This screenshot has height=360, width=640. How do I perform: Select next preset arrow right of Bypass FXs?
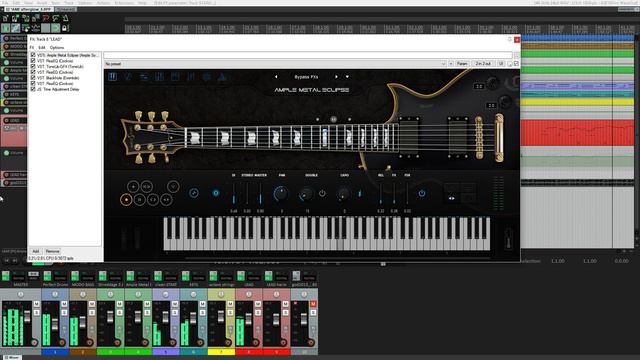336,77
